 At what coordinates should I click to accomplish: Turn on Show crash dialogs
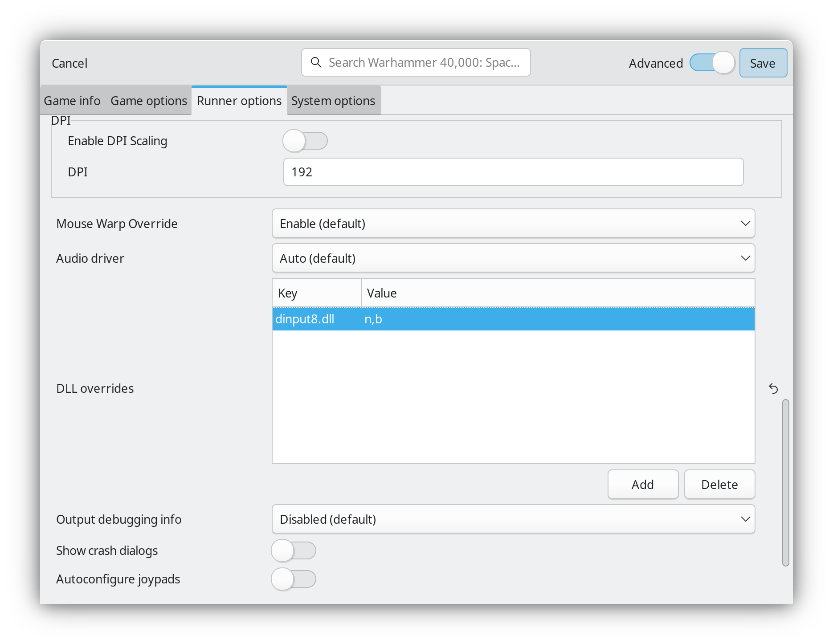(x=294, y=550)
